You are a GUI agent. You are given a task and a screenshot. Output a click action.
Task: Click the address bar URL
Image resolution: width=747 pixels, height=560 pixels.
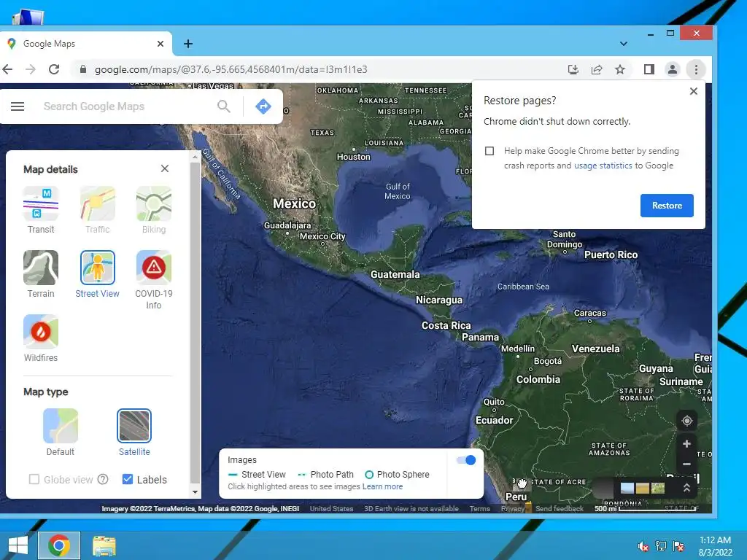click(x=231, y=69)
